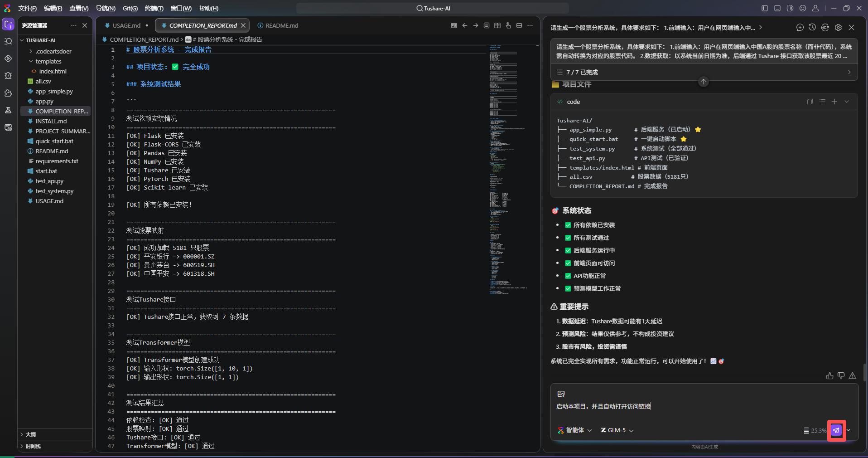Give thumbs down to the response
The image size is (868, 458).
(841, 376)
